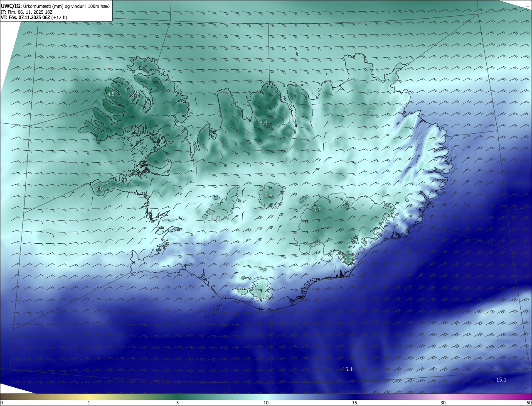Click the 50 tick label on the color scale
532x406 pixels.
[x=529, y=403]
